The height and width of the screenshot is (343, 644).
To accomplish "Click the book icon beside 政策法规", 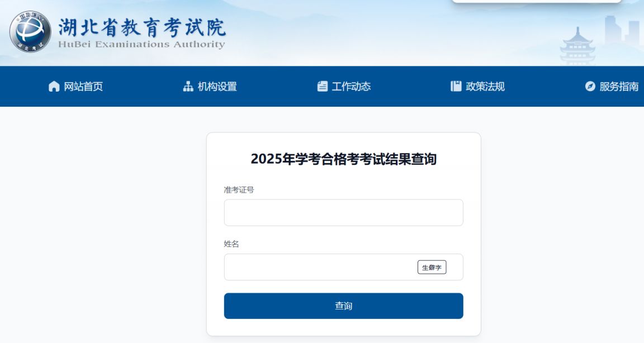I will pyautogui.click(x=456, y=87).
